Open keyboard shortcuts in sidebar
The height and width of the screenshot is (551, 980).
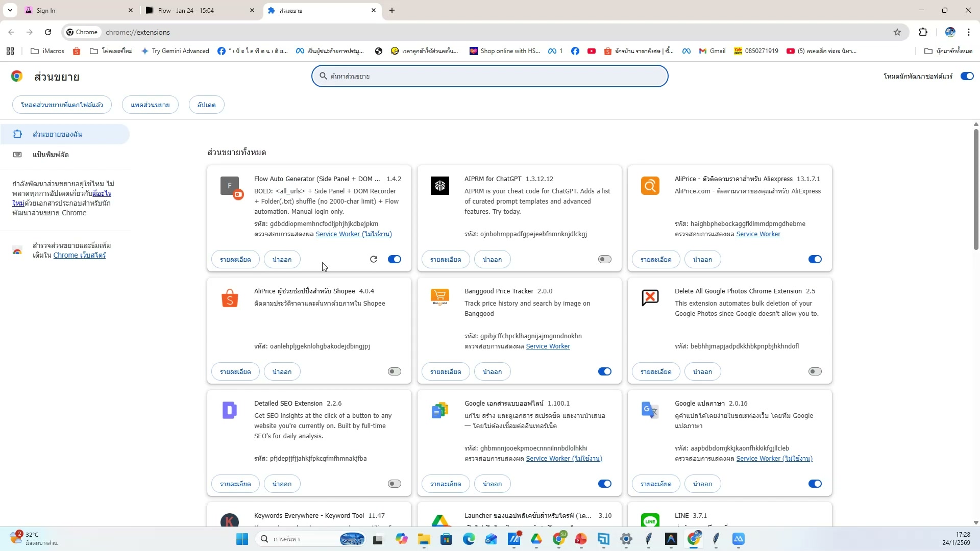(51, 155)
